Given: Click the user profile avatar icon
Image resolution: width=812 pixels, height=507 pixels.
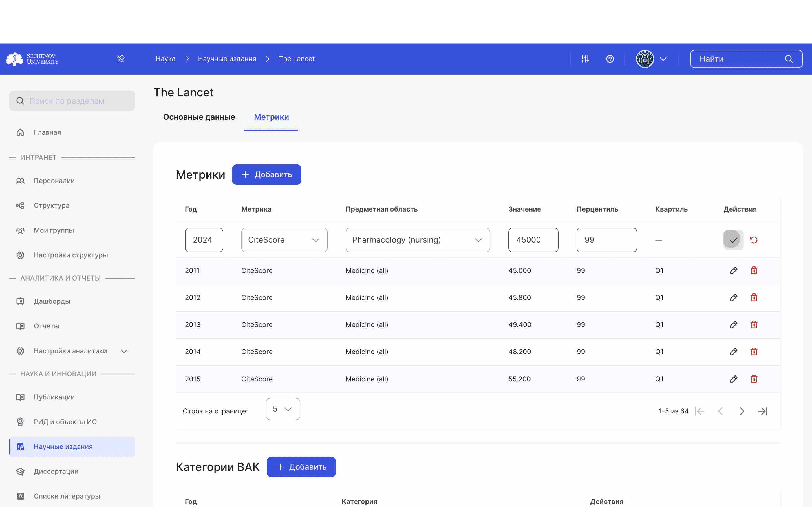Looking at the screenshot, I should pyautogui.click(x=645, y=59).
